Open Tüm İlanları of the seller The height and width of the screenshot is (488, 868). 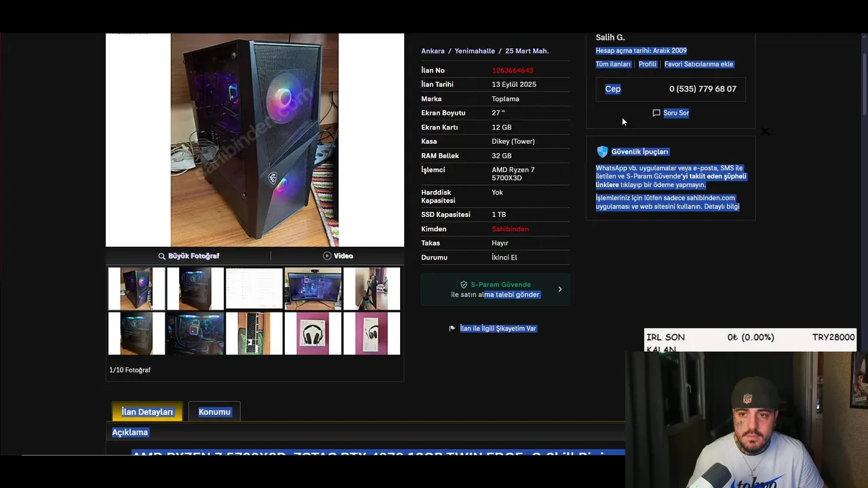pos(613,64)
